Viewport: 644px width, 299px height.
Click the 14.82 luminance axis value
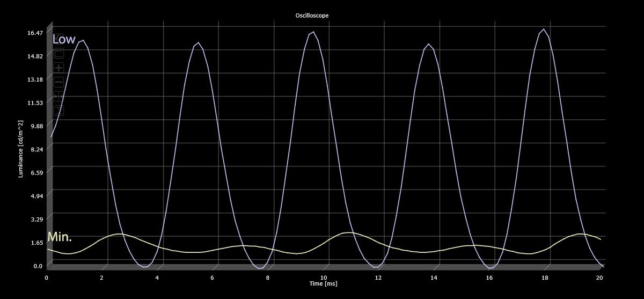[35, 56]
